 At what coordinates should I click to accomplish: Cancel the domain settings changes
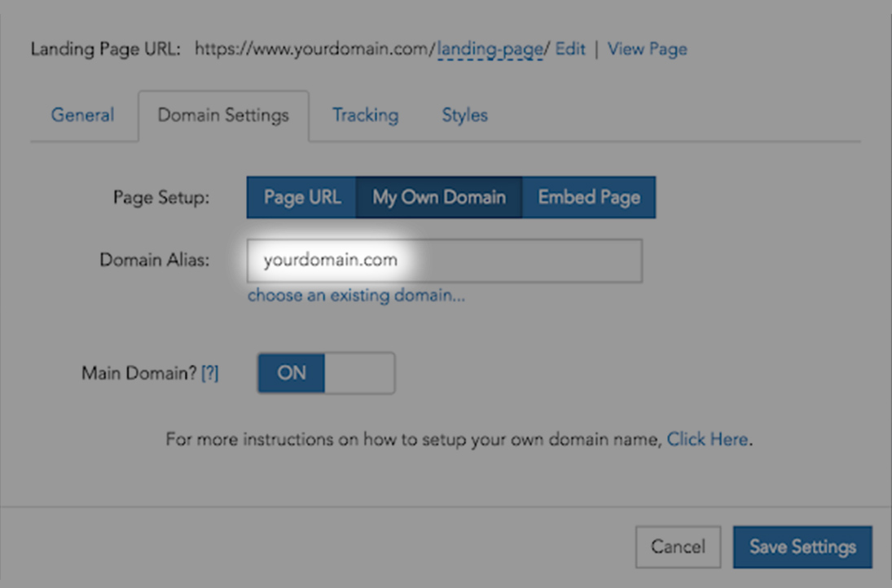click(678, 546)
